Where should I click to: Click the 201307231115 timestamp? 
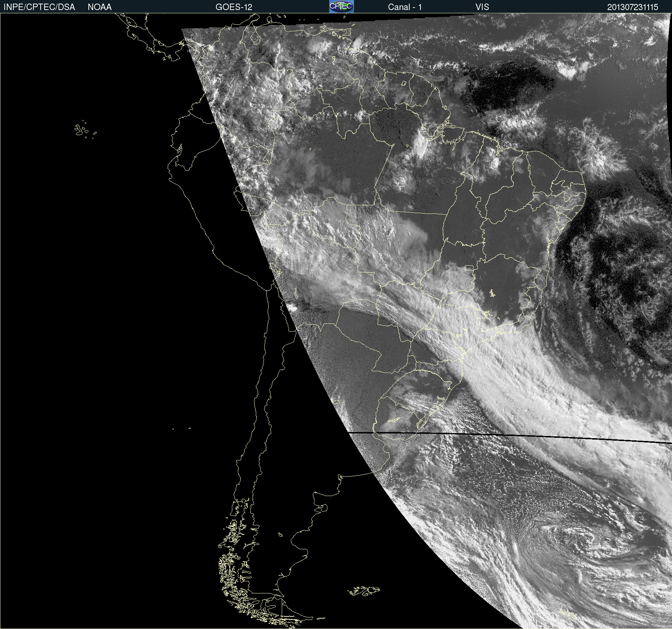pos(632,7)
